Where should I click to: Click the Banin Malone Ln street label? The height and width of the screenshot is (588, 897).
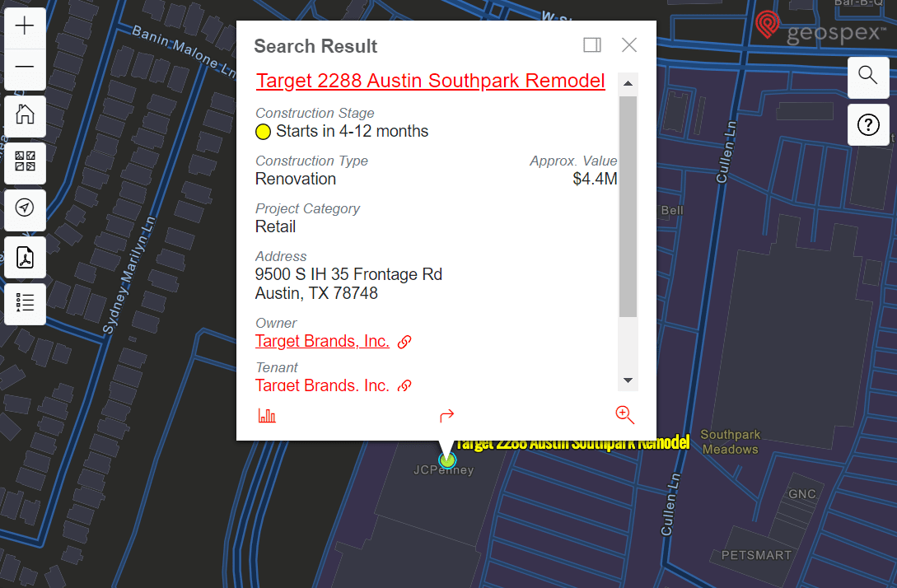184,51
